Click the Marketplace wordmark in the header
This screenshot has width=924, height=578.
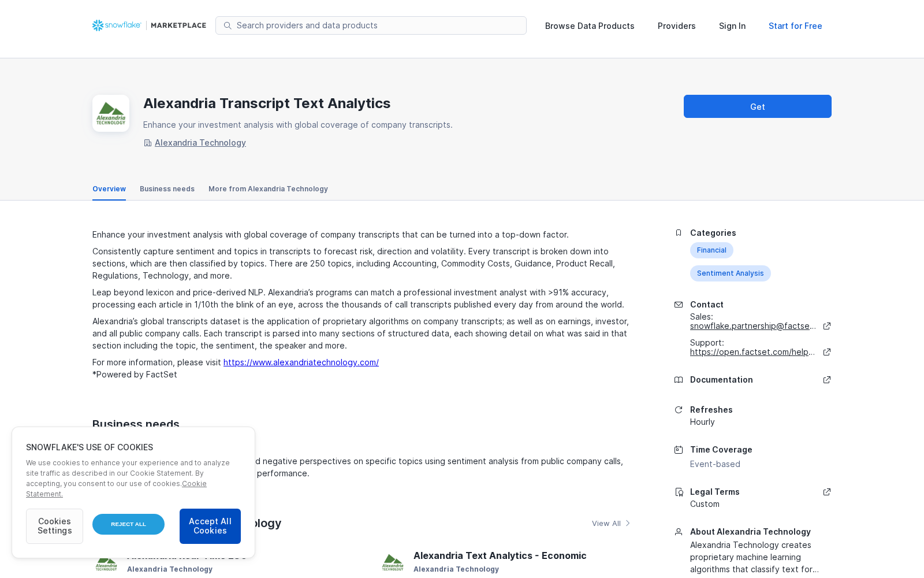178,25
